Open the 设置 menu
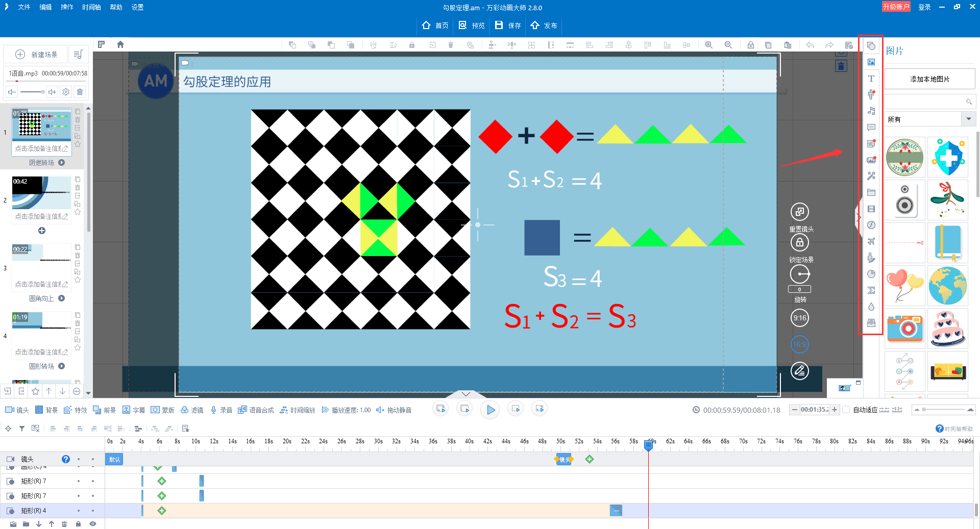The image size is (980, 529). pos(137,7)
